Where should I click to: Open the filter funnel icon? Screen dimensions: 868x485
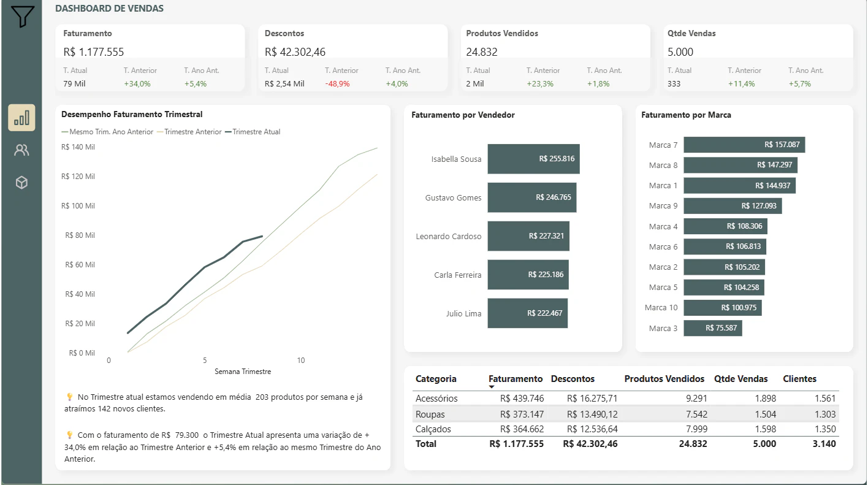(21, 16)
